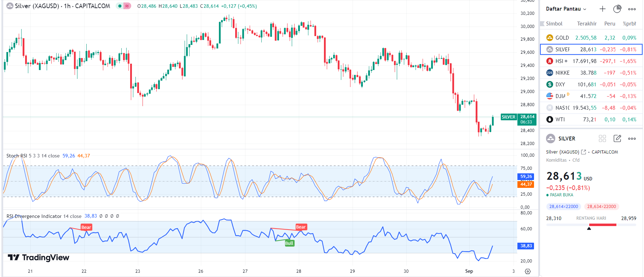Open the SILVER details three-dots menu
This screenshot has height=277, width=644.
coord(632,138)
